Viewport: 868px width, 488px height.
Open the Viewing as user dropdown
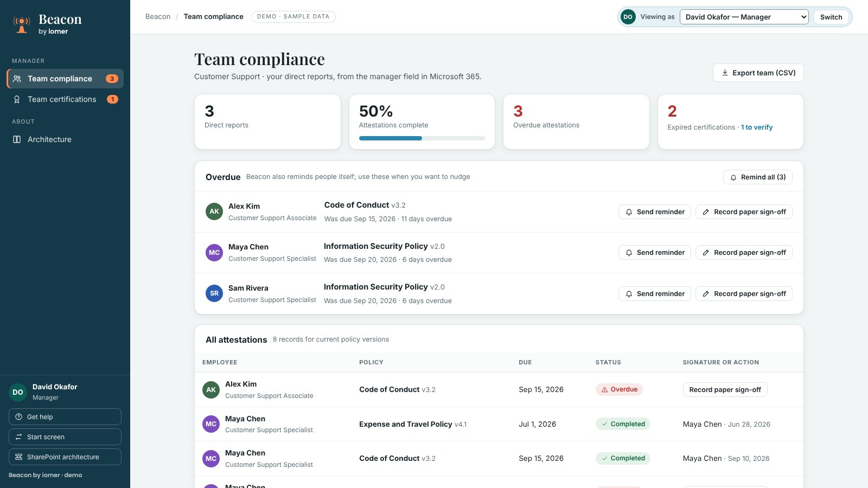(744, 17)
